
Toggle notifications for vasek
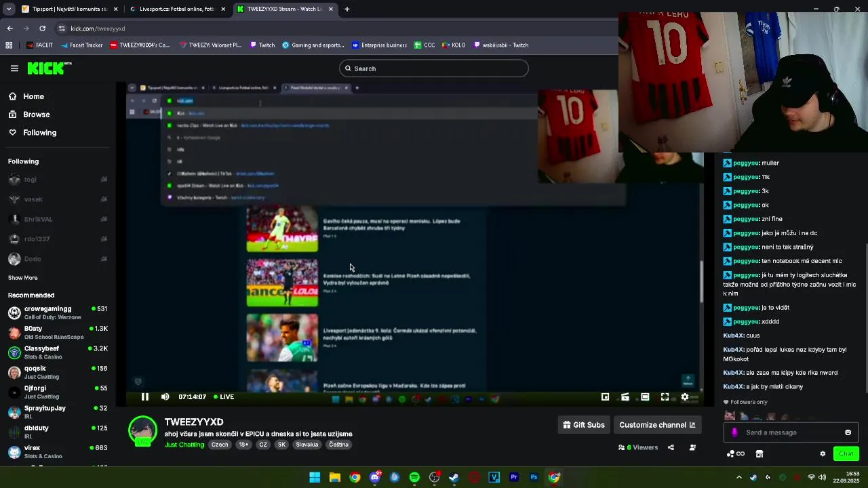coord(104,199)
